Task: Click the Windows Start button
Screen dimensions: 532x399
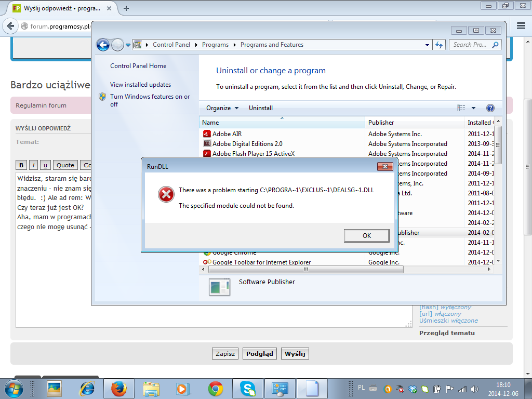Action: (x=13, y=388)
